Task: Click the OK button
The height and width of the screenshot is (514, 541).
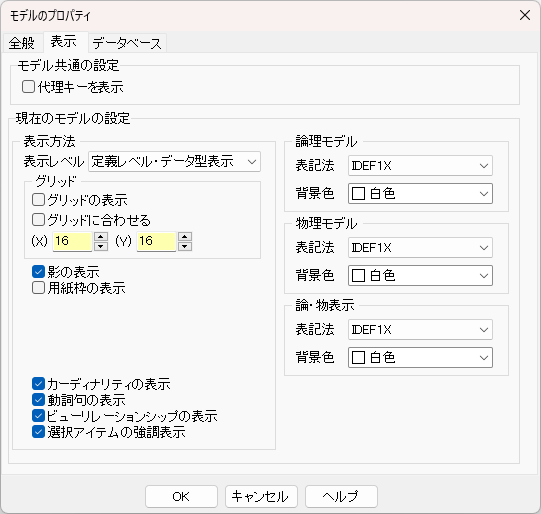Action: [x=181, y=496]
